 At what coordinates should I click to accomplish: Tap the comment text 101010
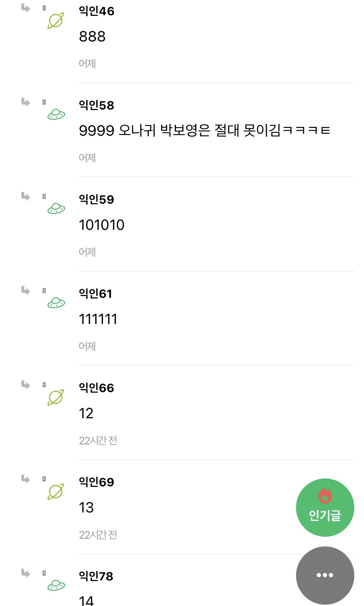102,225
